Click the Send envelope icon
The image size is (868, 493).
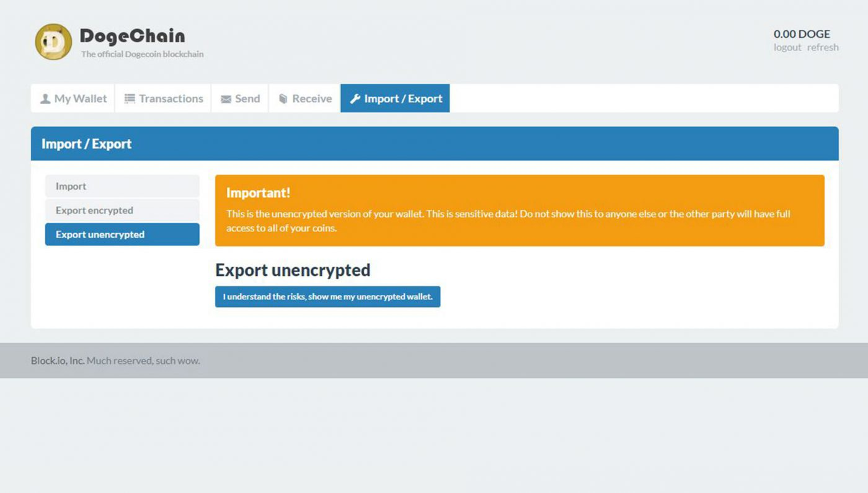[226, 99]
